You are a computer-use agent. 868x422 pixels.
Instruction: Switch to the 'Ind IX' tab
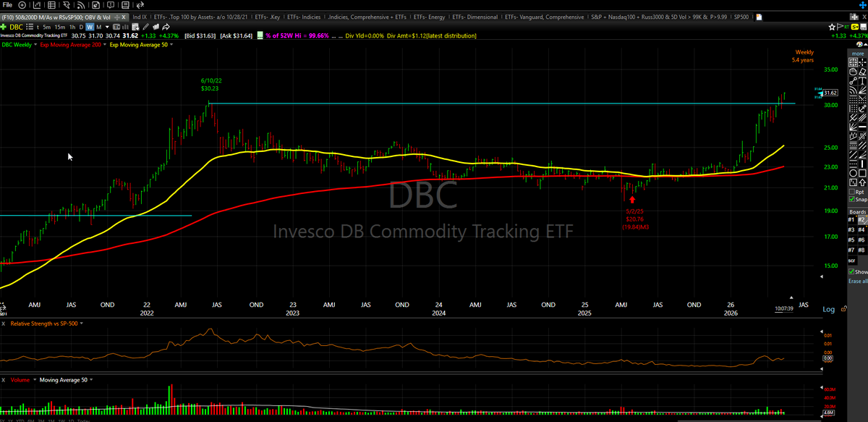click(140, 17)
